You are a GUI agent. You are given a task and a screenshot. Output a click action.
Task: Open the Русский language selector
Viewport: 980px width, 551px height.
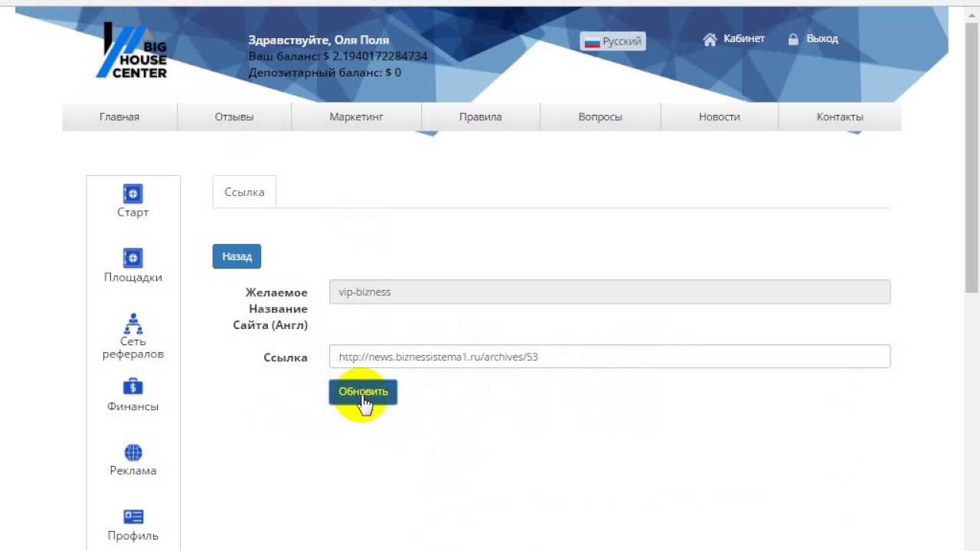pos(612,41)
